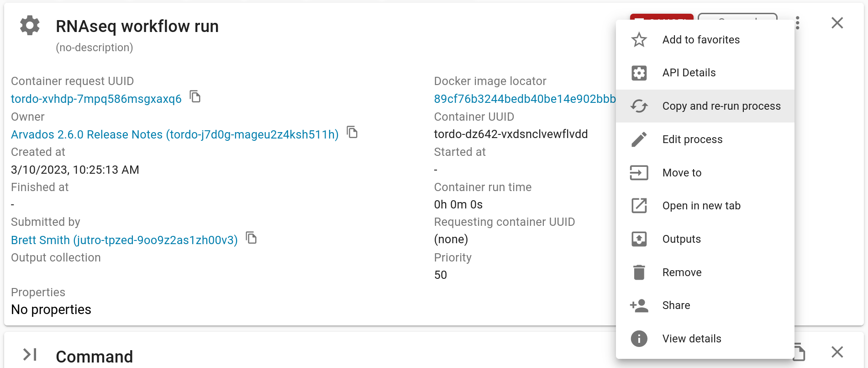
Task: Copy the owner project UUID
Action: pos(352,133)
